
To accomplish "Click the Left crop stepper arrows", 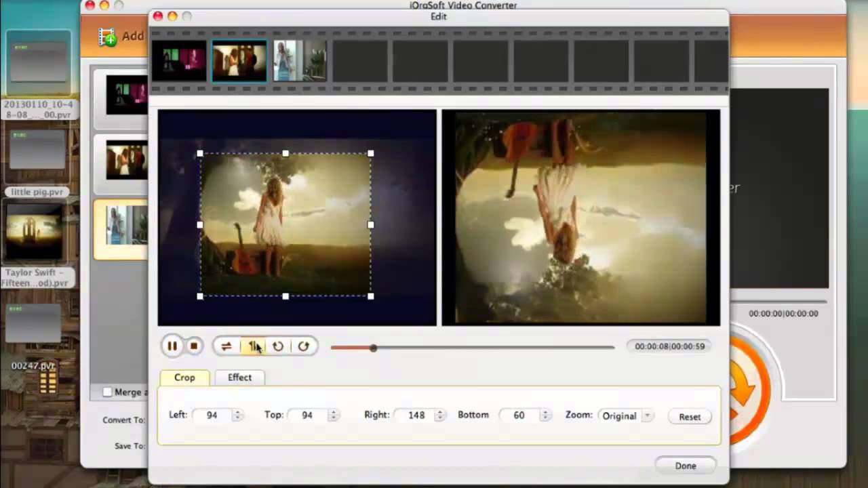I will click(237, 415).
